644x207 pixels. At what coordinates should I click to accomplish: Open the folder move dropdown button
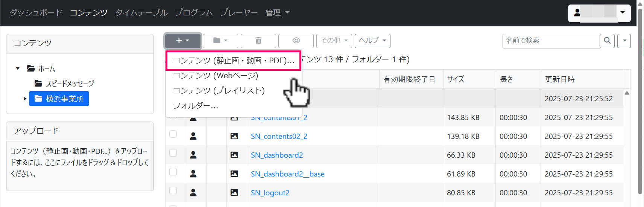[220, 41]
